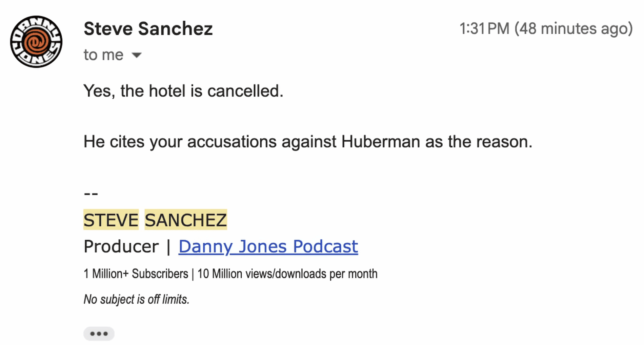Viewport: 644px width, 345px height.
Task: Click the word "Huberman" in the message
Action: click(x=381, y=142)
